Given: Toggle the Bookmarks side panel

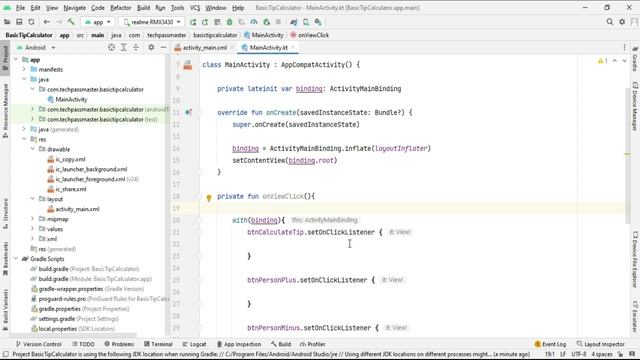Looking at the screenshot, I should tap(5, 259).
